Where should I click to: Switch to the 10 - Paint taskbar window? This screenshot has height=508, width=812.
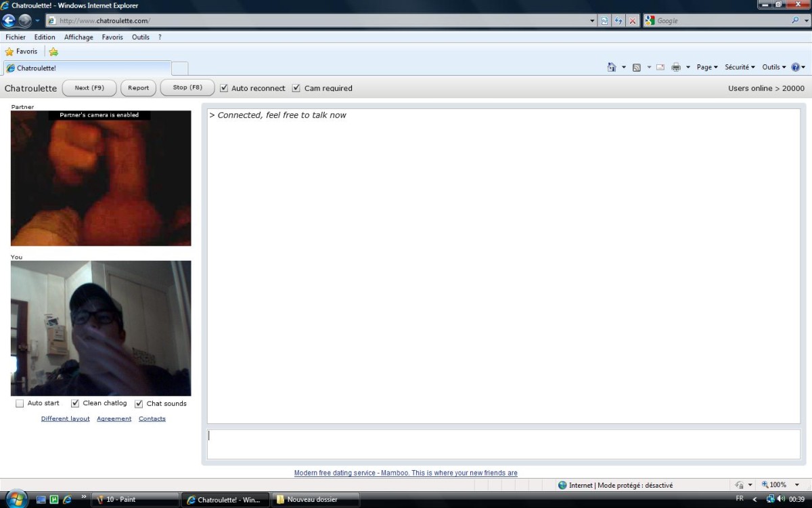click(135, 500)
